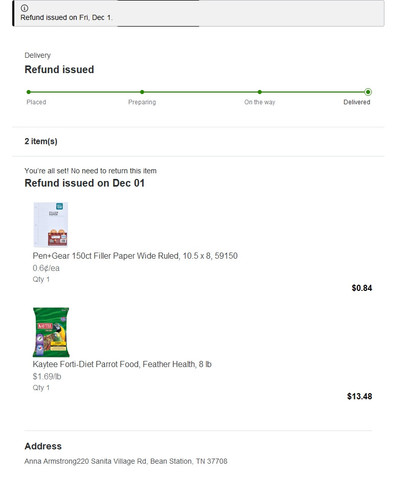Open the Kaytee parrot food product image
Image resolution: width=409 pixels, height=500 pixels.
pyautogui.click(x=51, y=332)
